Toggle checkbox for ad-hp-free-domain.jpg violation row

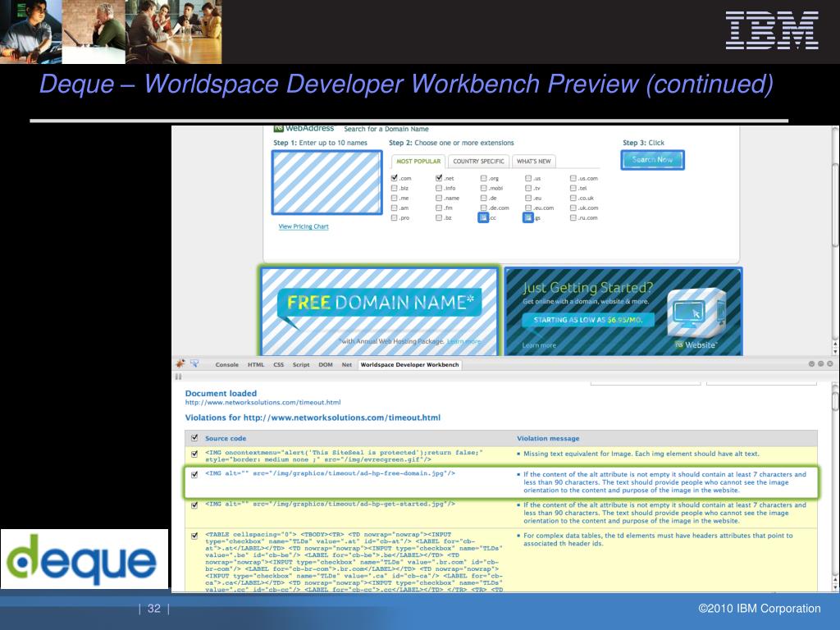[194, 474]
